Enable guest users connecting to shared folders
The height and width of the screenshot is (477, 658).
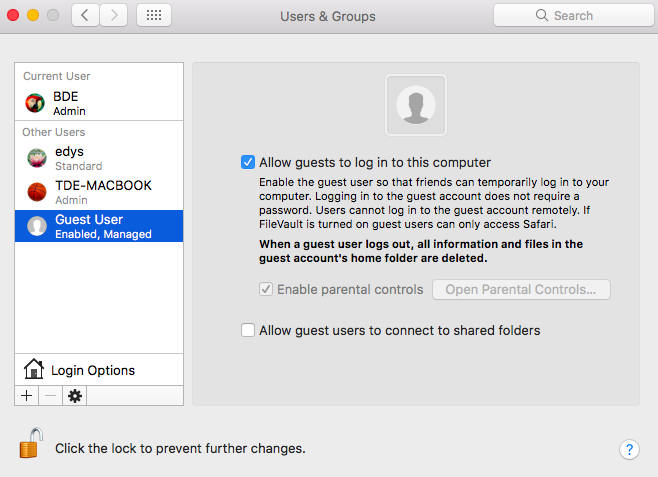(248, 330)
